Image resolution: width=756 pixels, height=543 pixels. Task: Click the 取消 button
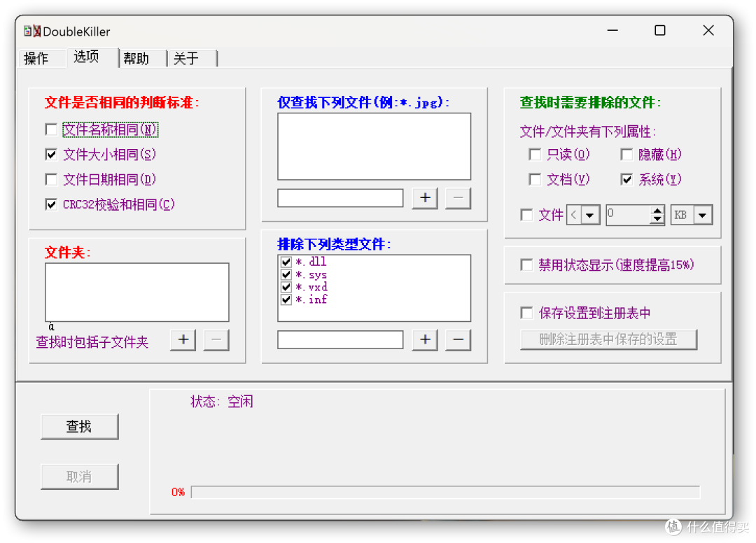coord(80,477)
